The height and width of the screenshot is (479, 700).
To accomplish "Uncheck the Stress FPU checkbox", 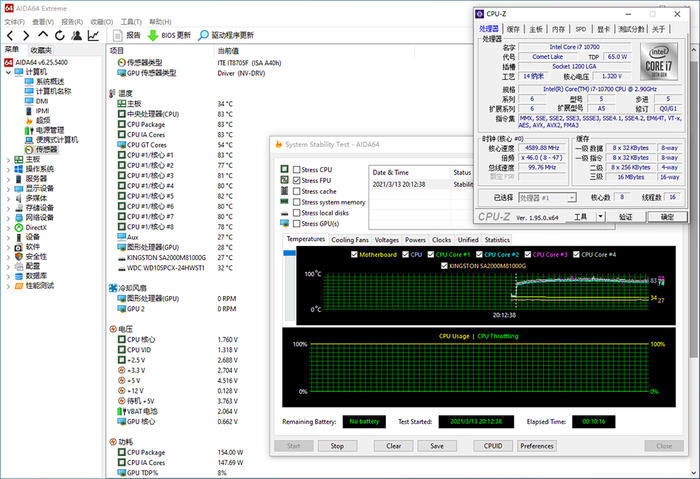I will (296, 180).
